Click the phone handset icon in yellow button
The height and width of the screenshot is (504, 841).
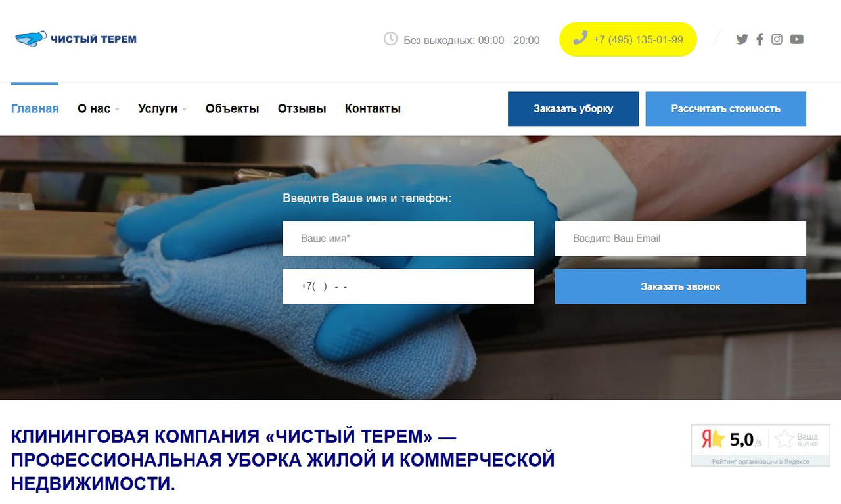point(580,38)
